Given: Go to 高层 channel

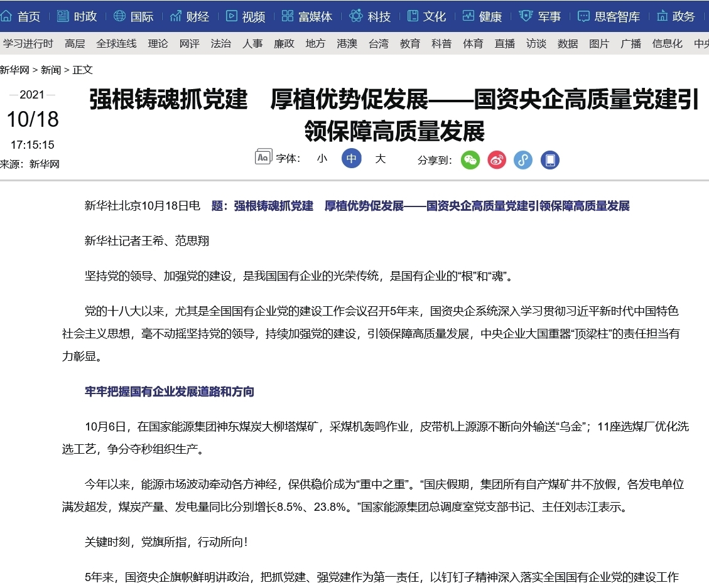Looking at the screenshot, I should 75,43.
